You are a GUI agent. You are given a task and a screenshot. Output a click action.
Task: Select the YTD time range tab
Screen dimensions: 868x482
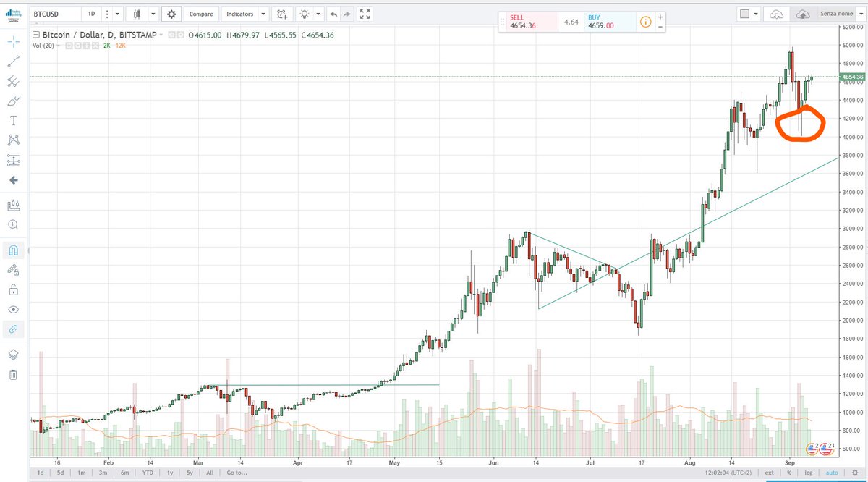[x=148, y=473]
